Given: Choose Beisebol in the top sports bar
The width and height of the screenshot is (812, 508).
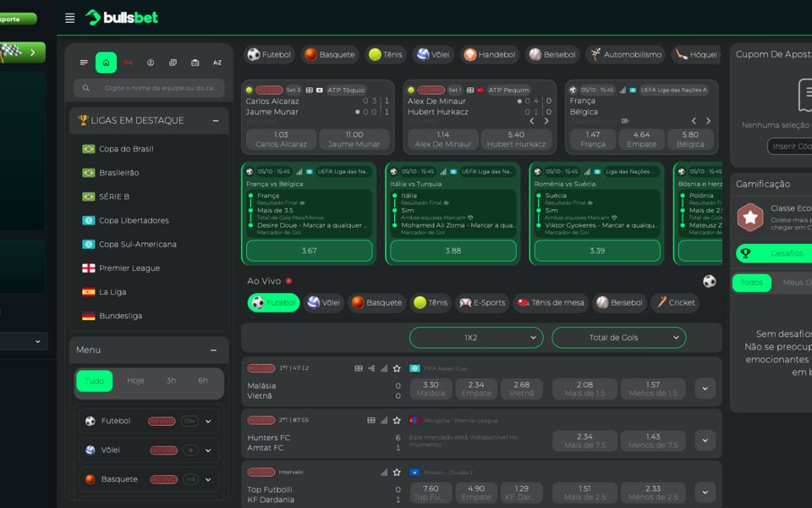Looking at the screenshot, I should (x=552, y=54).
